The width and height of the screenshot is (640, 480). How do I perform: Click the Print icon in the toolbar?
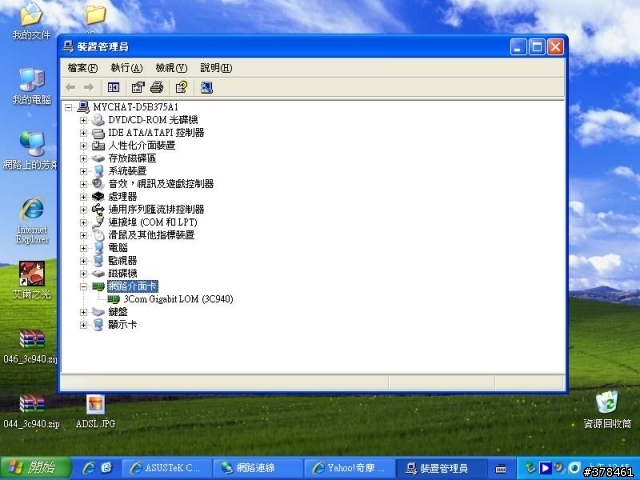coord(157,87)
